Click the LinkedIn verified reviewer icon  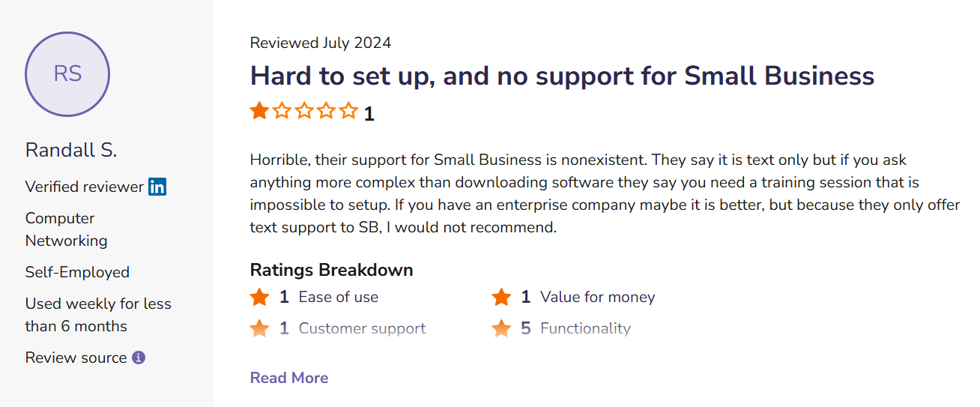tap(157, 187)
